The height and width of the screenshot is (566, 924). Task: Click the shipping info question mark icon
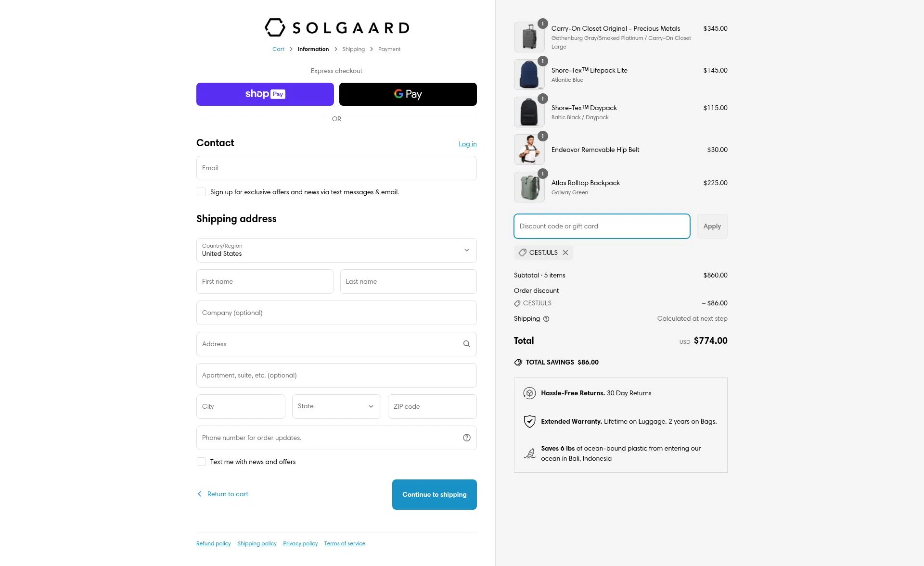coord(546,319)
